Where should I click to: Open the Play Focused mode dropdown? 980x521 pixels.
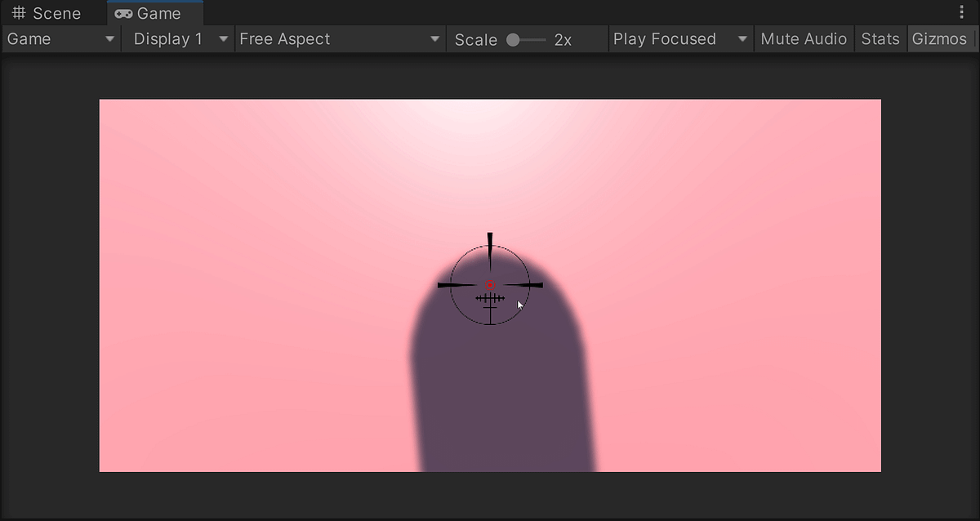click(680, 38)
